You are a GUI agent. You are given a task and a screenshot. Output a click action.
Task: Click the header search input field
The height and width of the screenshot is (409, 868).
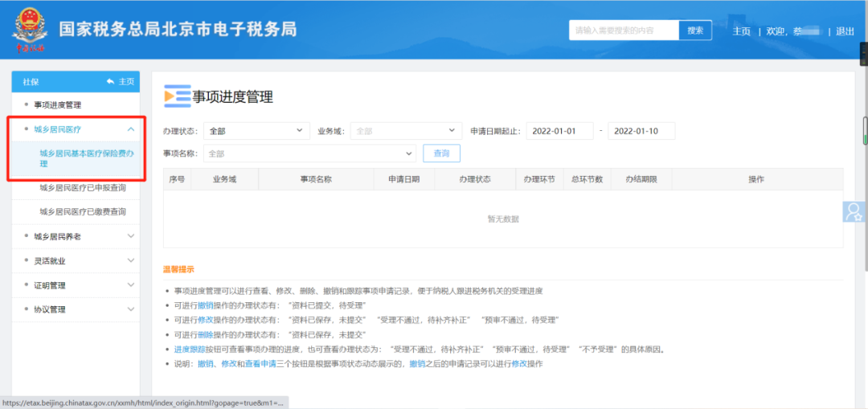tap(624, 31)
